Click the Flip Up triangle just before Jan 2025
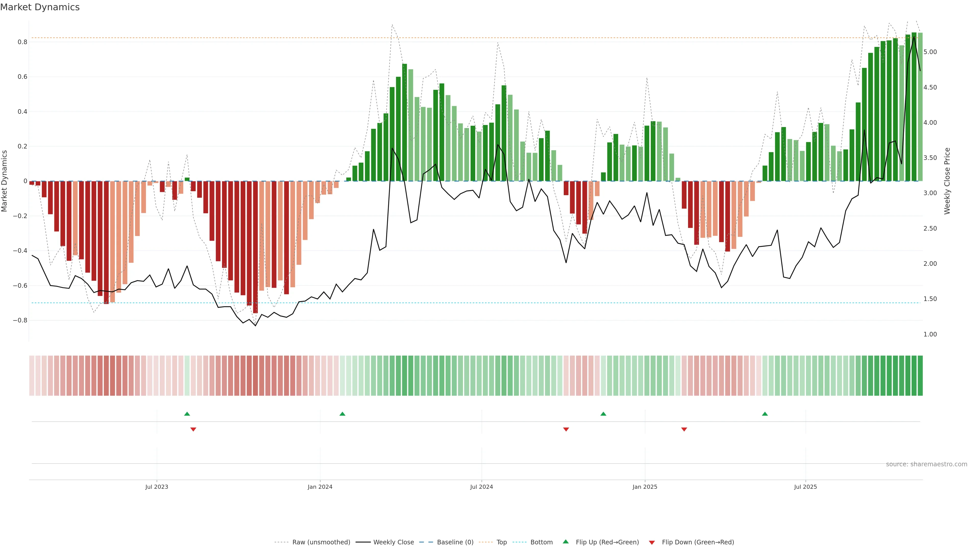The height and width of the screenshot is (551, 980). tap(603, 414)
